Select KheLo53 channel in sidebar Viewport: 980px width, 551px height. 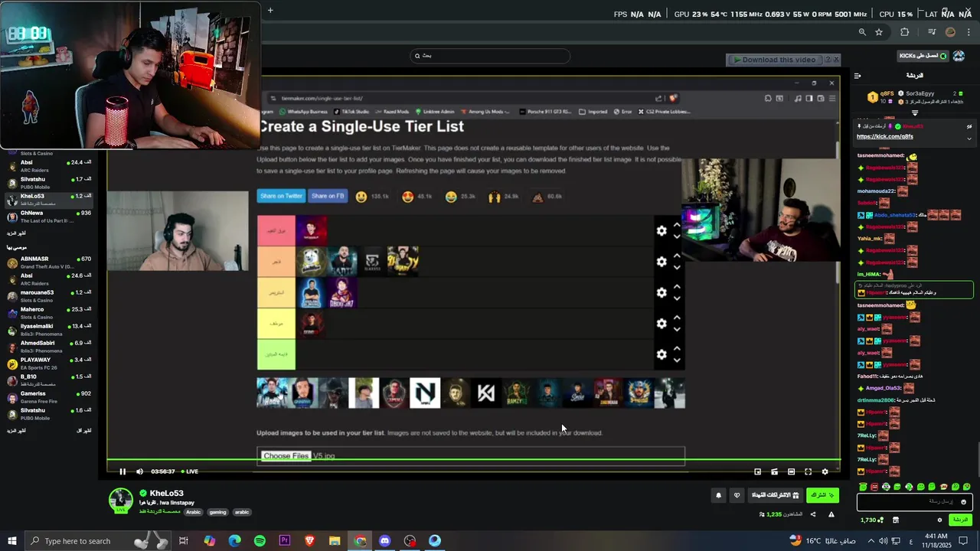(x=49, y=200)
